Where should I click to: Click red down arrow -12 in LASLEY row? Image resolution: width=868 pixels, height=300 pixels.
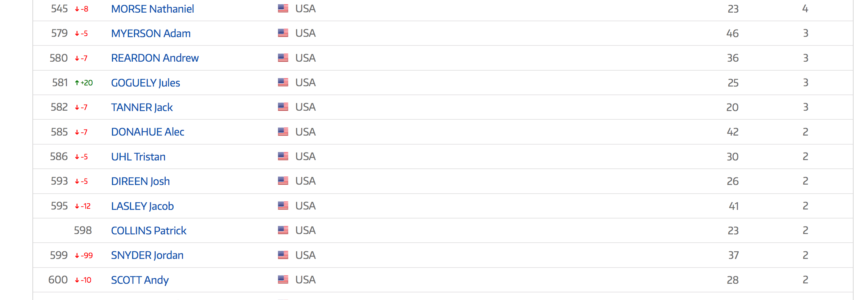point(83,206)
